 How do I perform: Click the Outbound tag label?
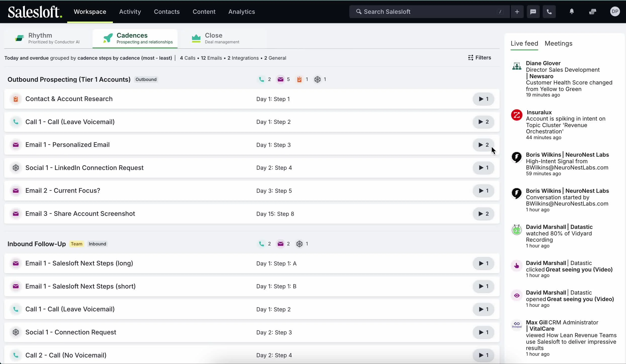click(x=146, y=79)
